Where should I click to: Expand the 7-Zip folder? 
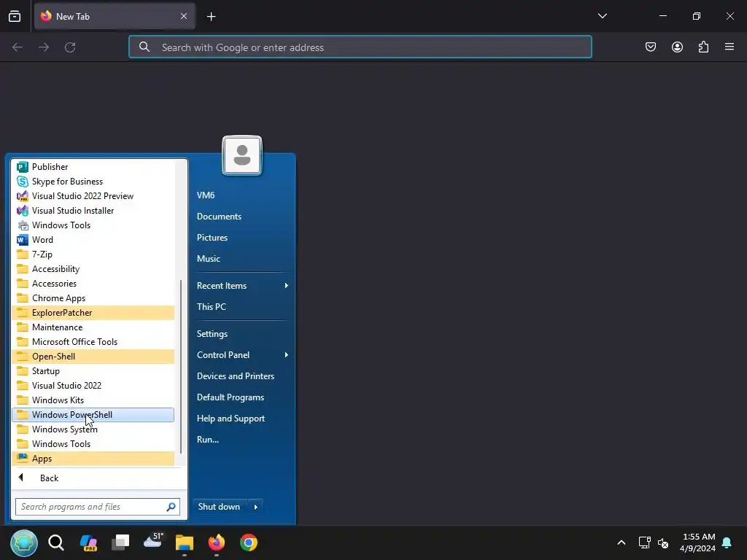click(x=93, y=254)
